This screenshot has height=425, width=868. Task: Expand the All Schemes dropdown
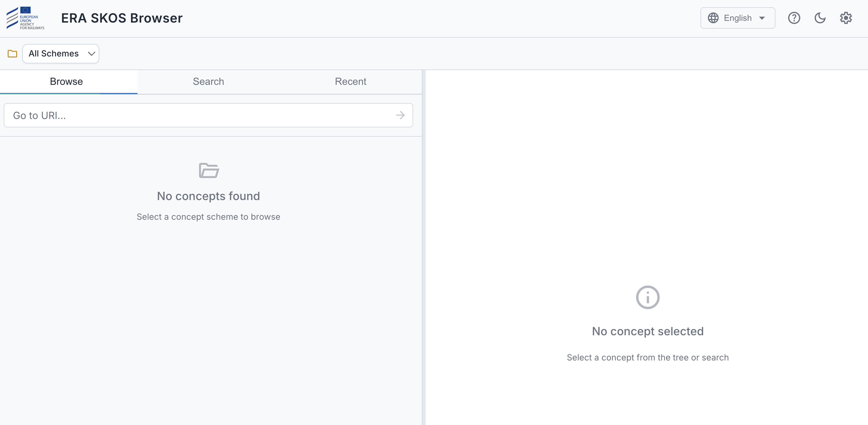[x=61, y=53]
